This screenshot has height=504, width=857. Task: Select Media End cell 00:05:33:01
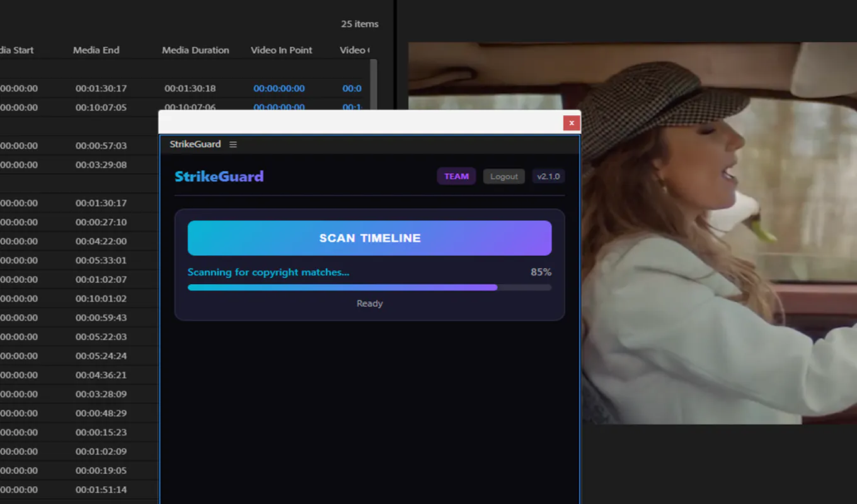pyautogui.click(x=101, y=260)
